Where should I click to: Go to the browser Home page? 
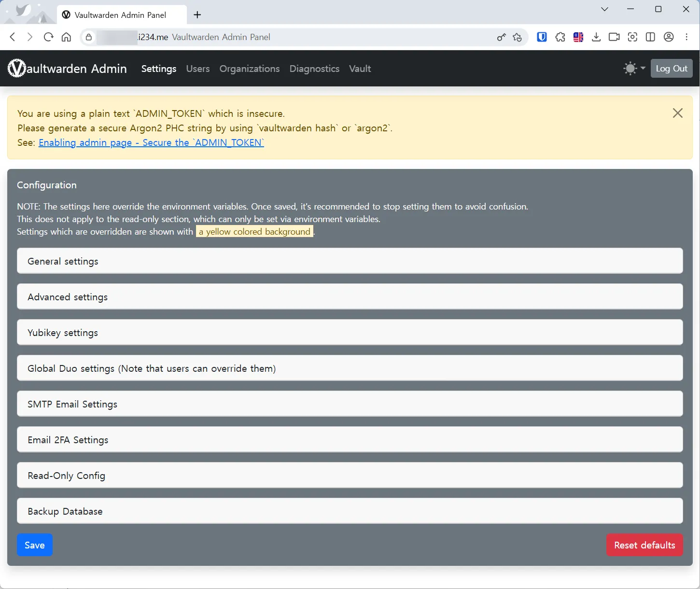click(x=67, y=37)
